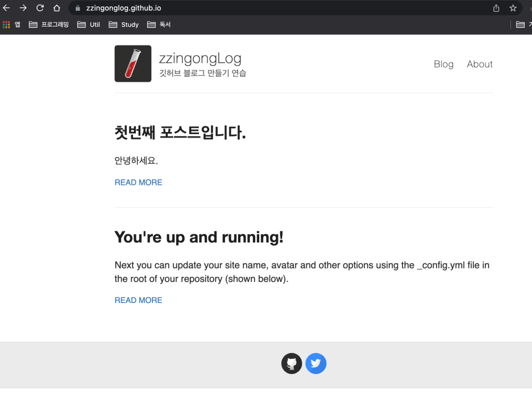The height and width of the screenshot is (394, 532).
Task: Go to the About nav item
Action: (x=479, y=64)
